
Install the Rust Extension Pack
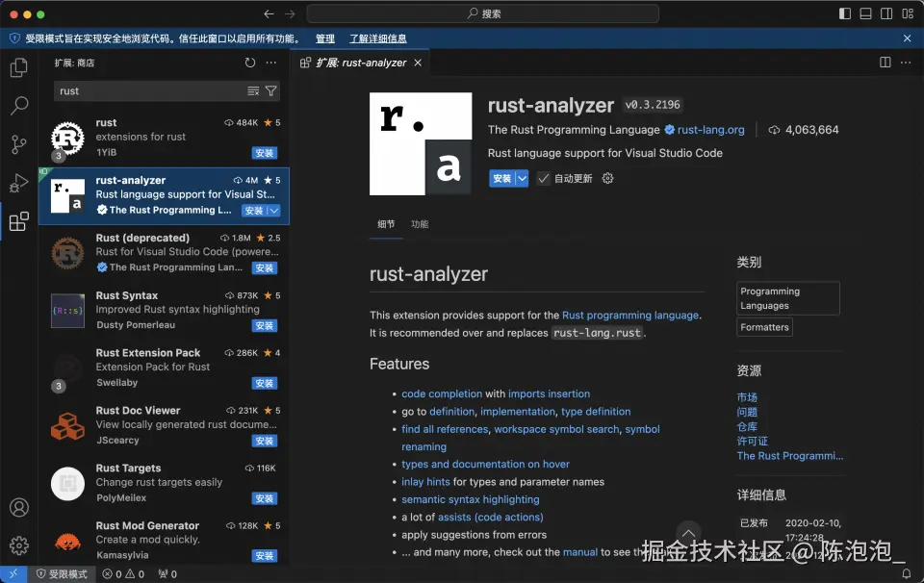(265, 383)
